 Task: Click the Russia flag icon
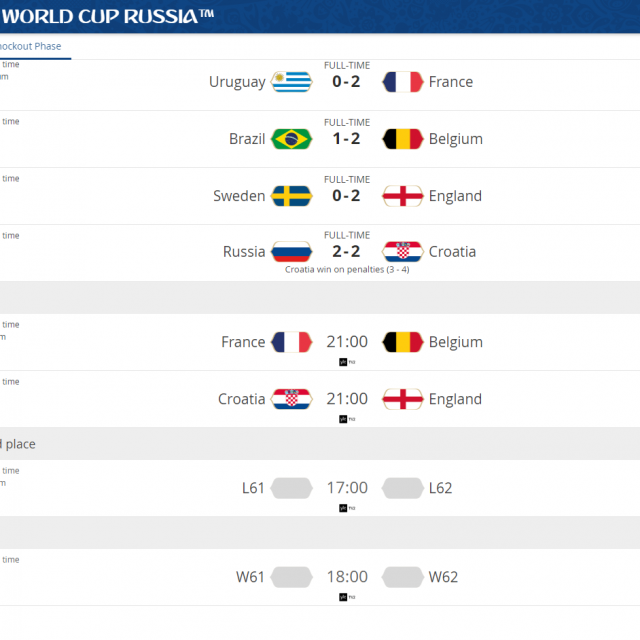point(292,252)
